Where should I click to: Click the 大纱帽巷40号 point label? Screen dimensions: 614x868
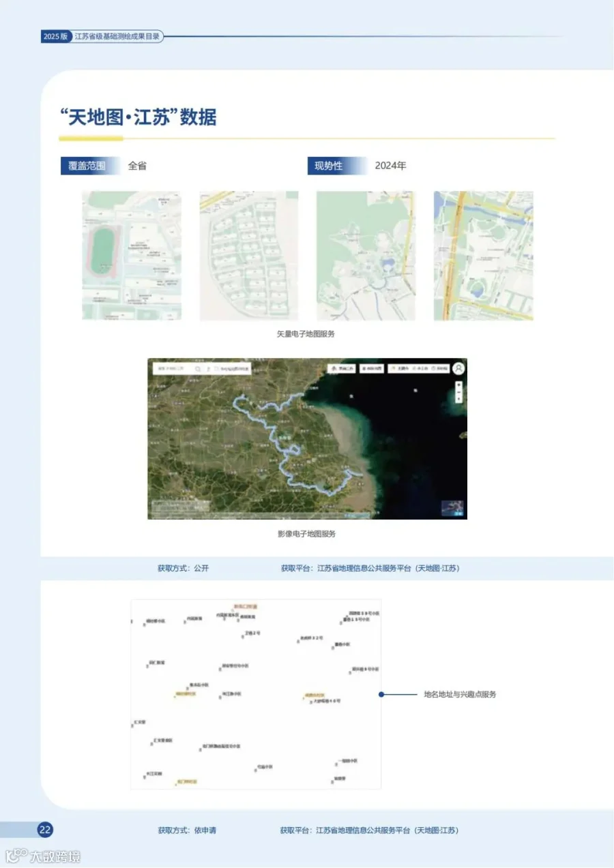(x=327, y=701)
